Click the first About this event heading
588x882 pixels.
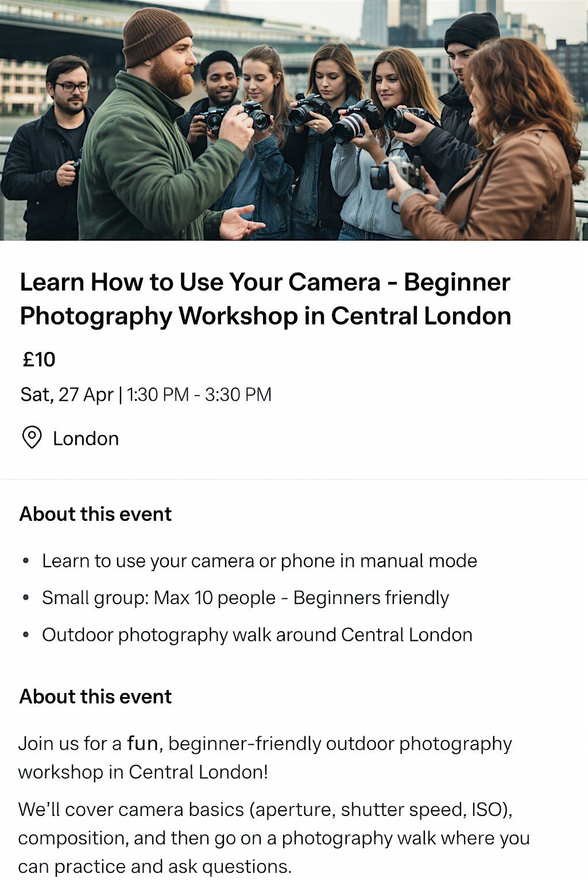pos(95,514)
